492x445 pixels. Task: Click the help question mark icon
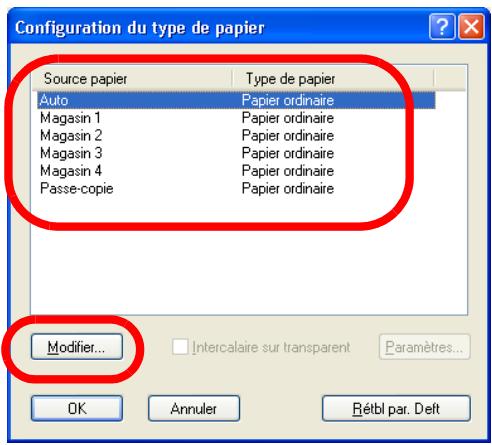pyautogui.click(x=442, y=27)
